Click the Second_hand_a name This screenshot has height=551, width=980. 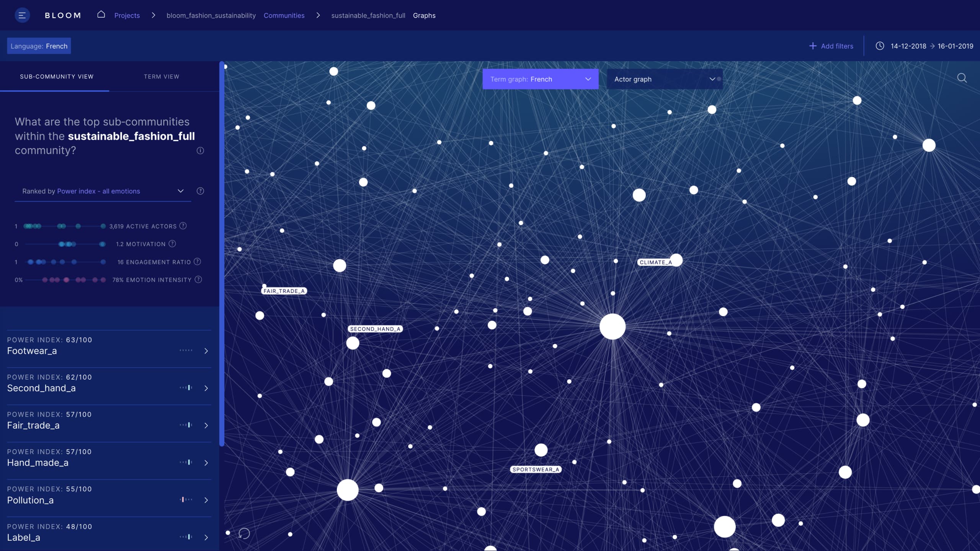point(41,388)
